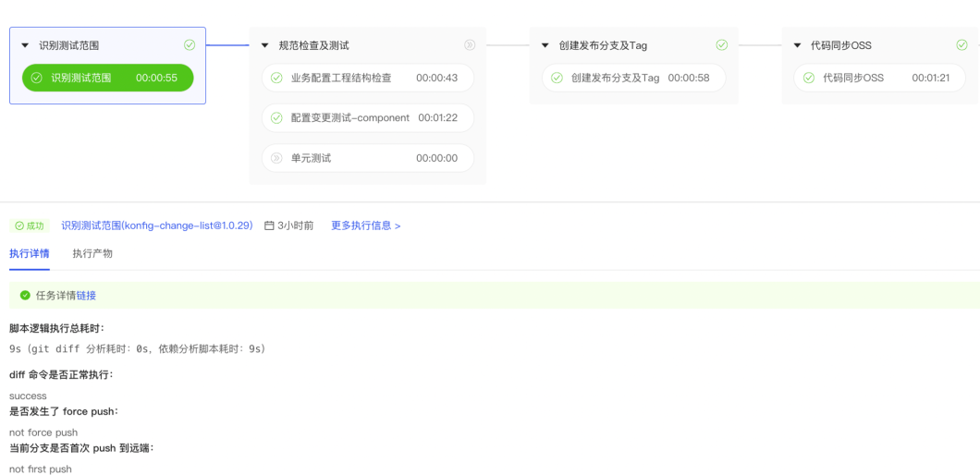The height and width of the screenshot is (475, 980).
Task: Click the 3小时前 timestamp
Action: point(296,225)
